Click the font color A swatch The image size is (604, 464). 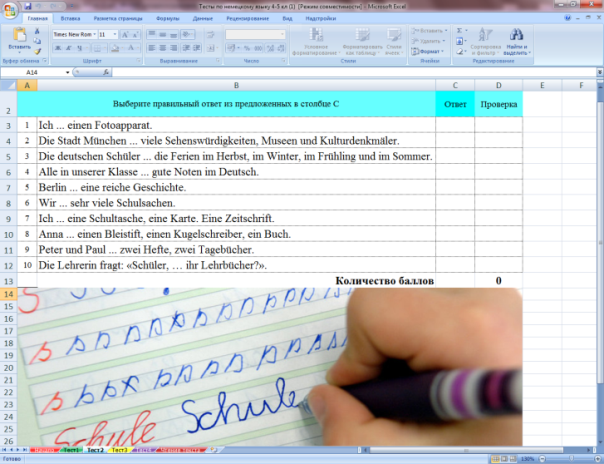click(131, 48)
